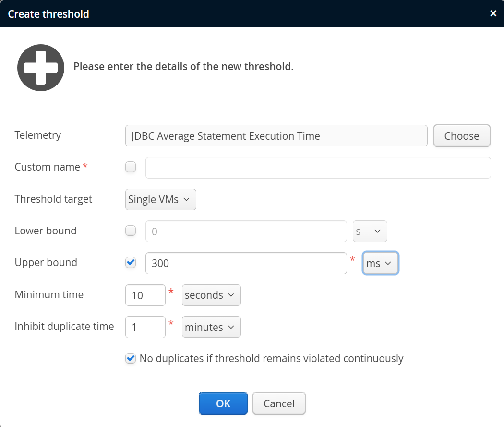Open the Minimum time seconds dropdown
This screenshot has height=427, width=504.
click(211, 295)
